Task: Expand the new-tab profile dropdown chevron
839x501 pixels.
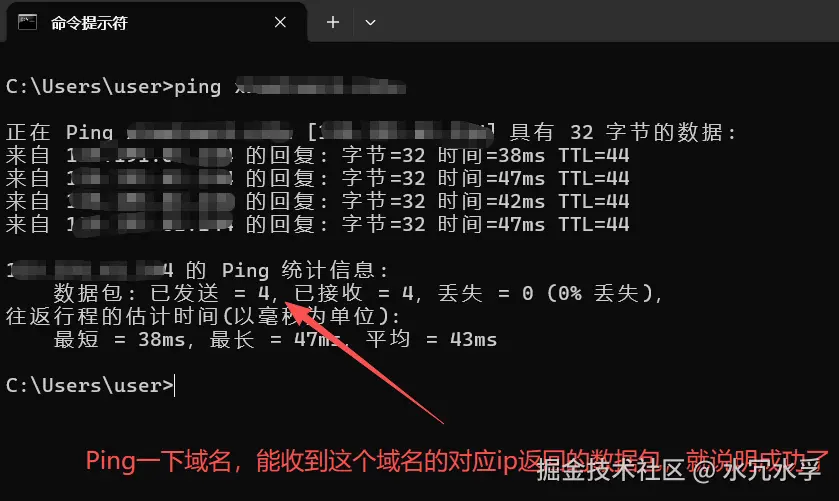Action: pyautogui.click(x=370, y=23)
